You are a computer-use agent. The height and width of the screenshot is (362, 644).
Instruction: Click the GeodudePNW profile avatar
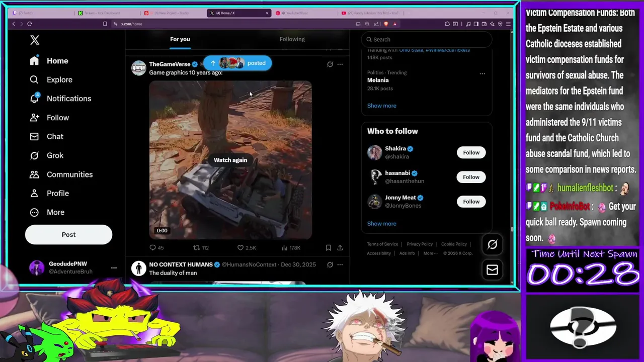37,267
